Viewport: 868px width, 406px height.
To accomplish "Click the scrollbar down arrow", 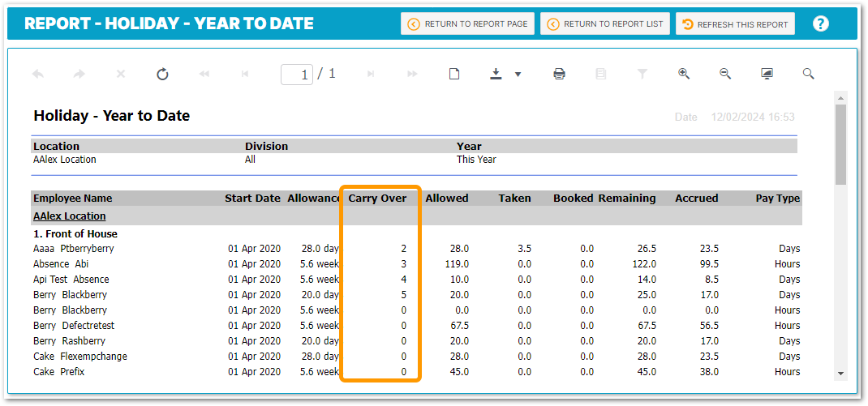I will point(841,374).
